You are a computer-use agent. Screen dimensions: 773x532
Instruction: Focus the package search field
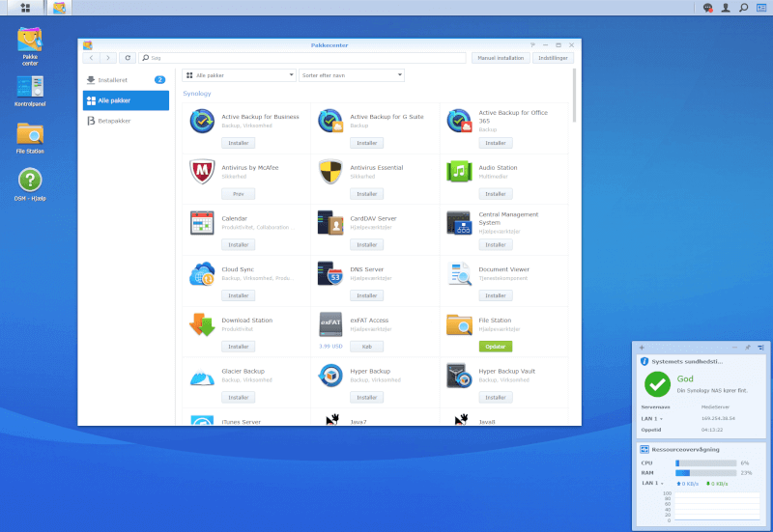302,58
